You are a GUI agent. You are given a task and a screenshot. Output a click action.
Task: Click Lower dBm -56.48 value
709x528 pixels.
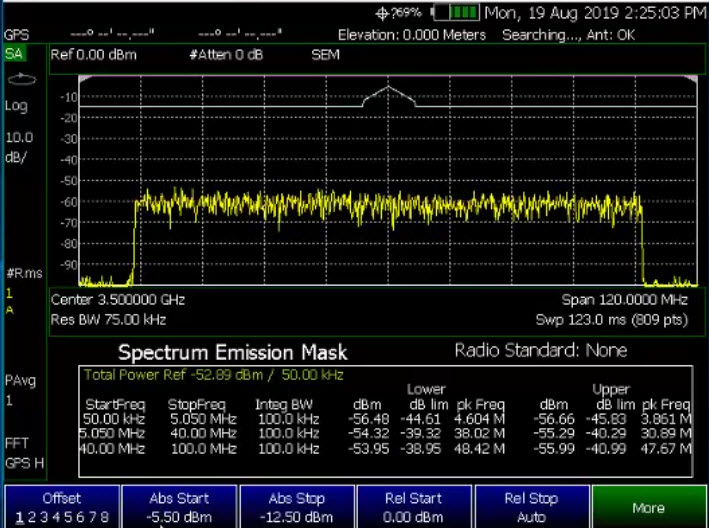369,419
